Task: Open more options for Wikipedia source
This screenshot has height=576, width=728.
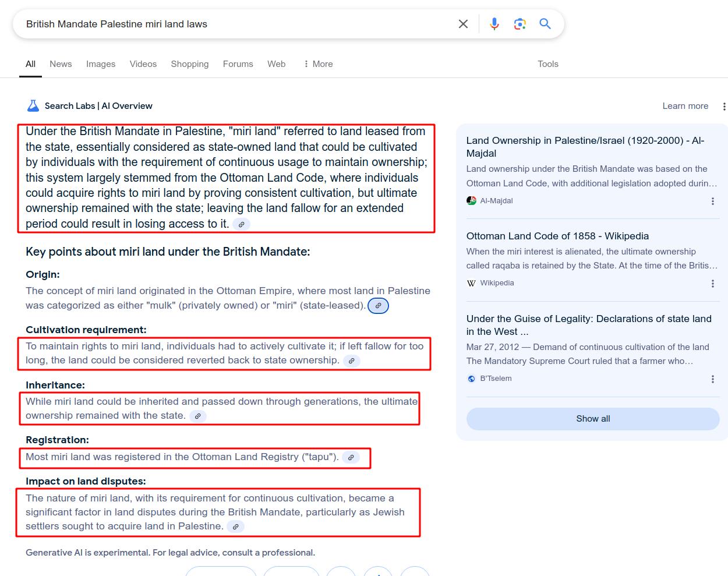Action: 712,284
